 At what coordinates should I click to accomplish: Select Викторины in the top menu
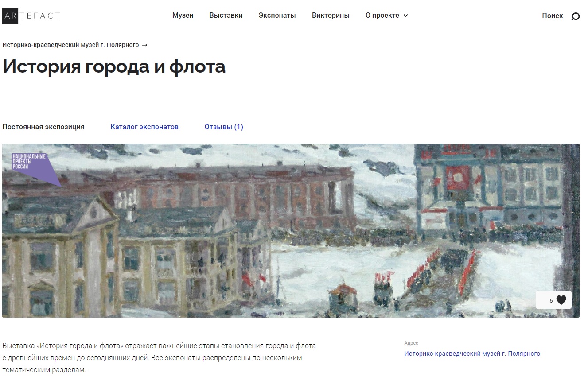tap(331, 16)
